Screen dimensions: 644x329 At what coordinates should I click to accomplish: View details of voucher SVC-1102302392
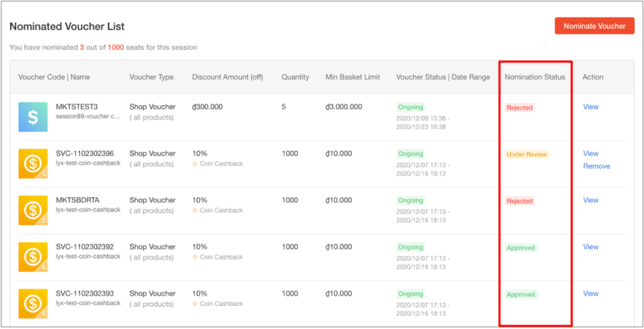(x=590, y=247)
